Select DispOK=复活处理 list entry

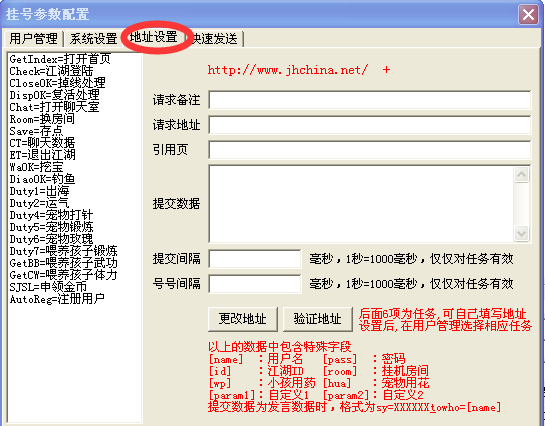(54, 95)
